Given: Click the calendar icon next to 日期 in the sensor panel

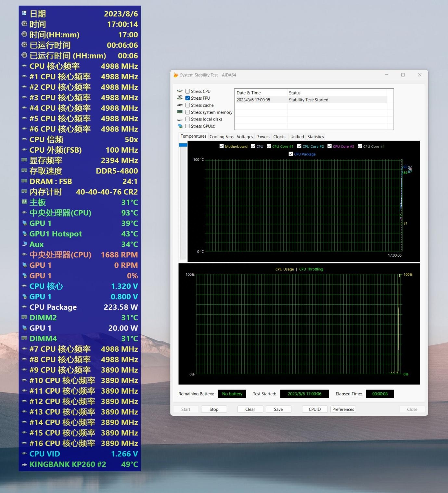Looking at the screenshot, I should tap(24, 13).
